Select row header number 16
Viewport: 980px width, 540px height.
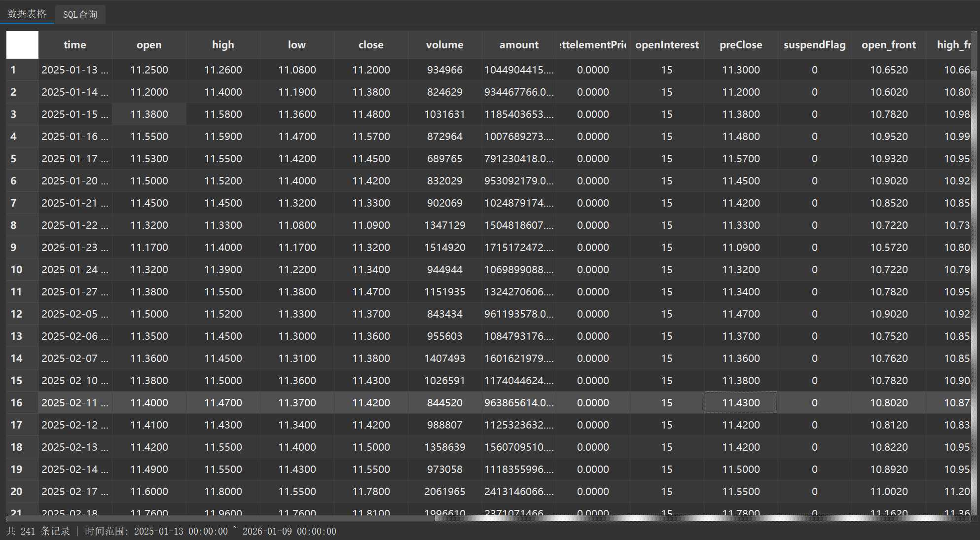pos(17,403)
